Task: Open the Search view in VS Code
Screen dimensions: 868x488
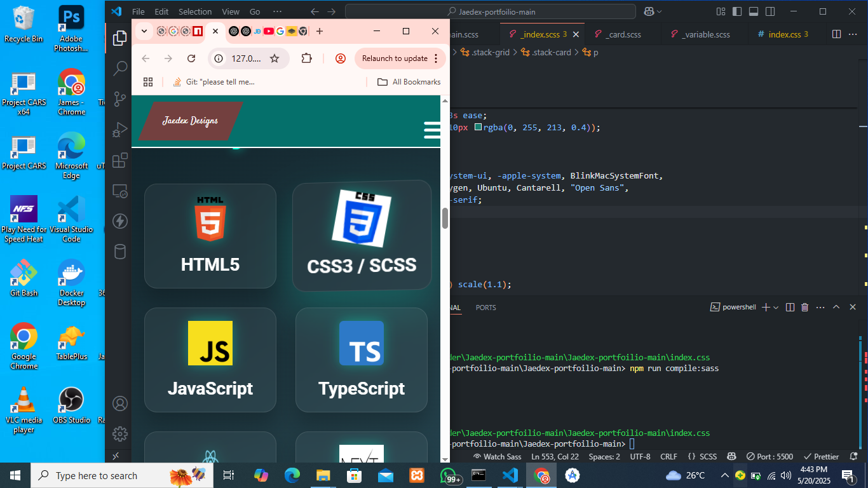Action: (119, 69)
